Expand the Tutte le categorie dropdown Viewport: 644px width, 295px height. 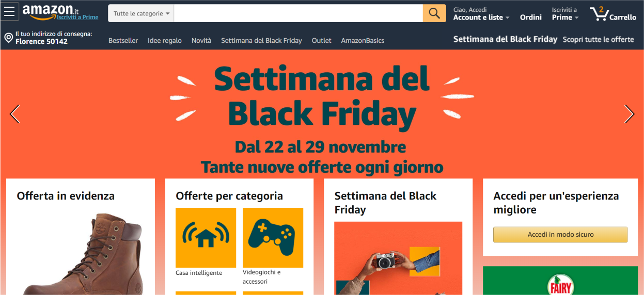click(141, 13)
